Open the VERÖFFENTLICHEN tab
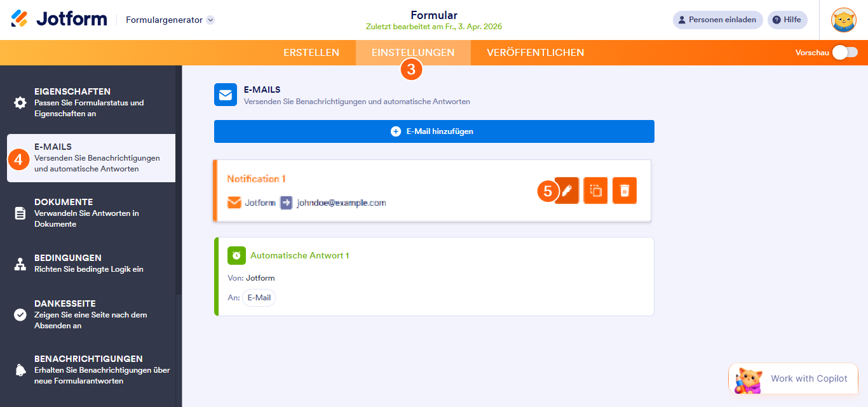868x407 pixels. coord(534,53)
